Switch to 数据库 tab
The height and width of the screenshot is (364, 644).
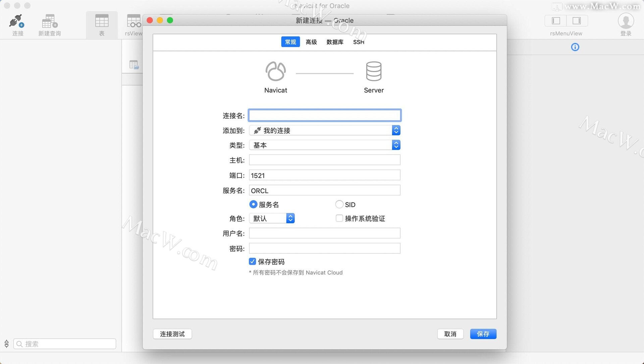point(335,42)
